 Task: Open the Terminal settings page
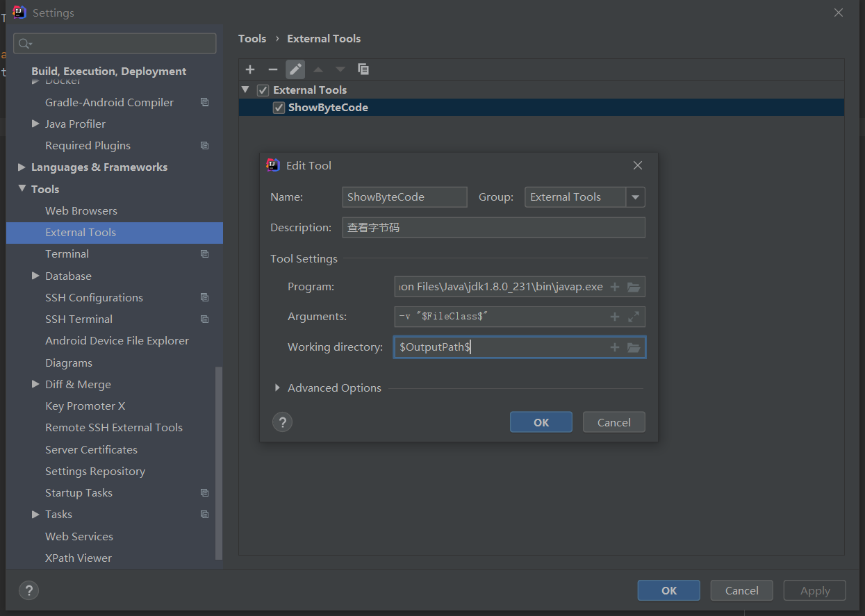(67, 254)
